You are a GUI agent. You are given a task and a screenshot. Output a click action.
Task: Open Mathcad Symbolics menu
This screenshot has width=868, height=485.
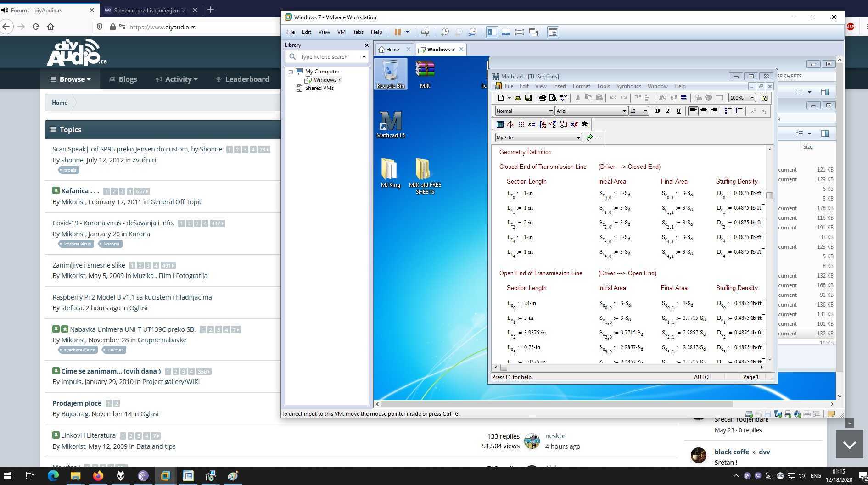tap(628, 86)
